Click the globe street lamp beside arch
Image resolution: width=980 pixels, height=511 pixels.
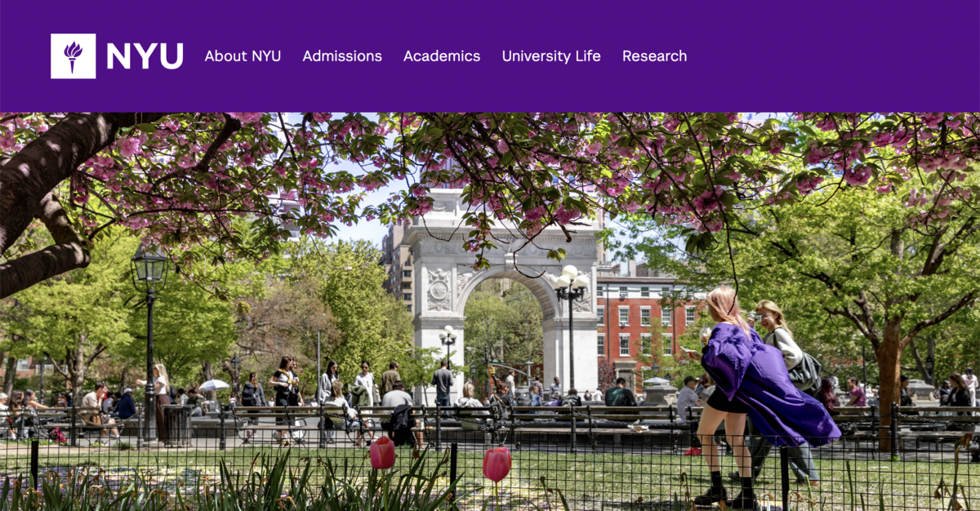coord(570,327)
